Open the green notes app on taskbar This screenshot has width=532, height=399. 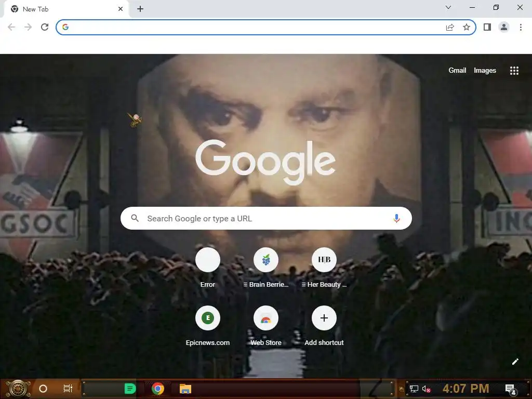click(x=130, y=389)
